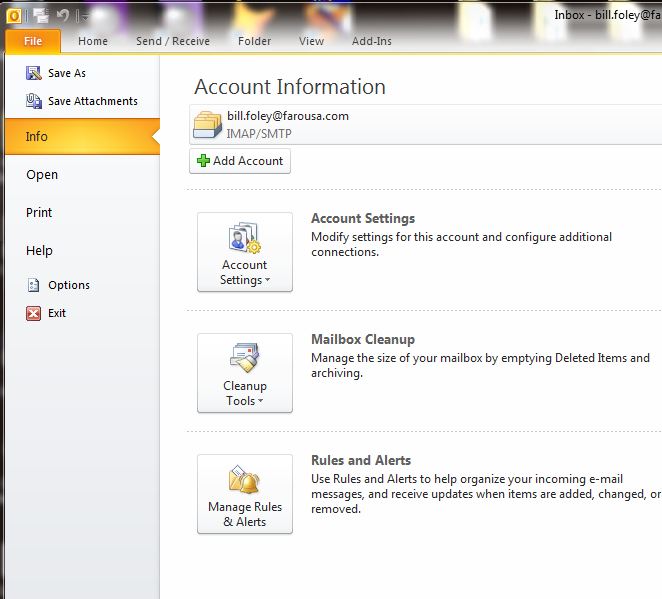
Task: Open the Manage Rules & Alerts button
Action: (x=245, y=494)
